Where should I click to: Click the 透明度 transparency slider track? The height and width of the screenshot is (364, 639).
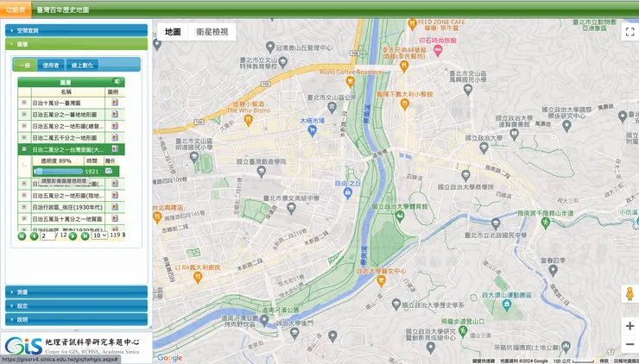tap(59, 171)
